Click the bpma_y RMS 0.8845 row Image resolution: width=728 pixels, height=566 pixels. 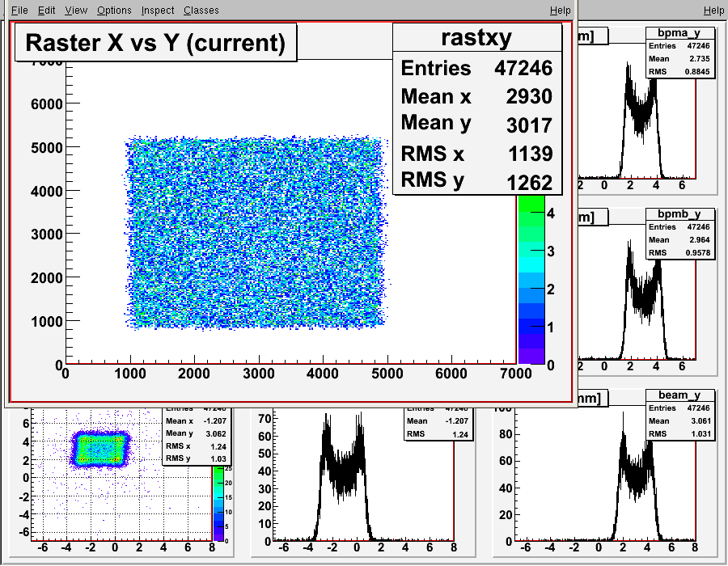point(679,71)
